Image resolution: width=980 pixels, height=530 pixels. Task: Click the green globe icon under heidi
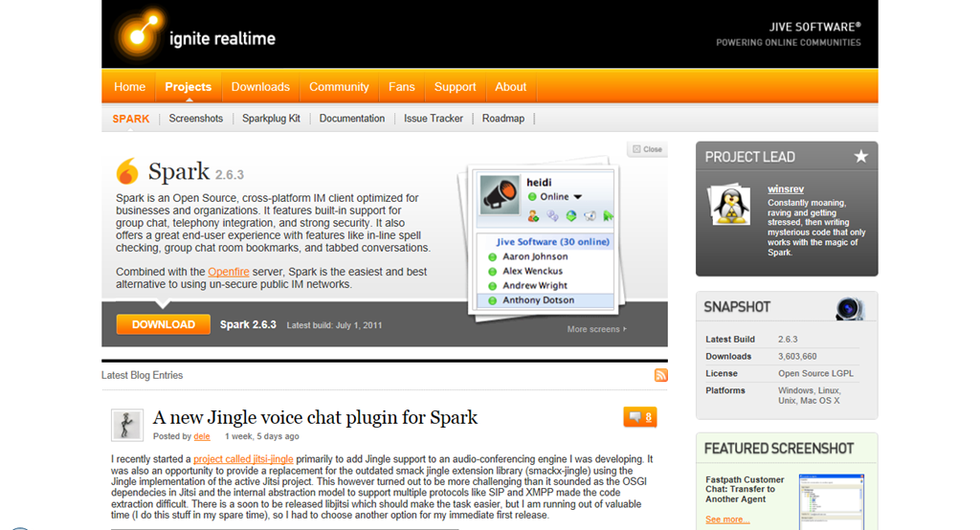coord(571,216)
